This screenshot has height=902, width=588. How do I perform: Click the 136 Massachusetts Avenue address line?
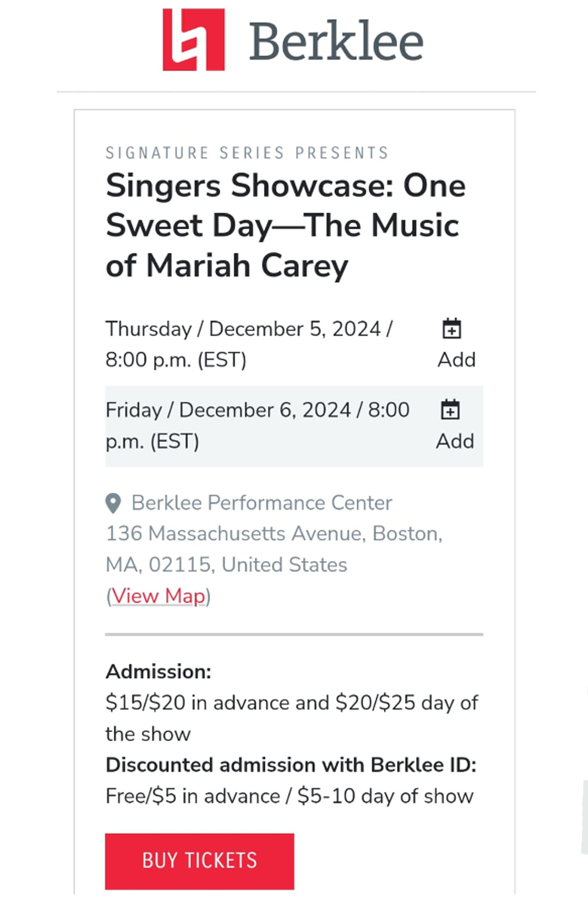pos(274,534)
